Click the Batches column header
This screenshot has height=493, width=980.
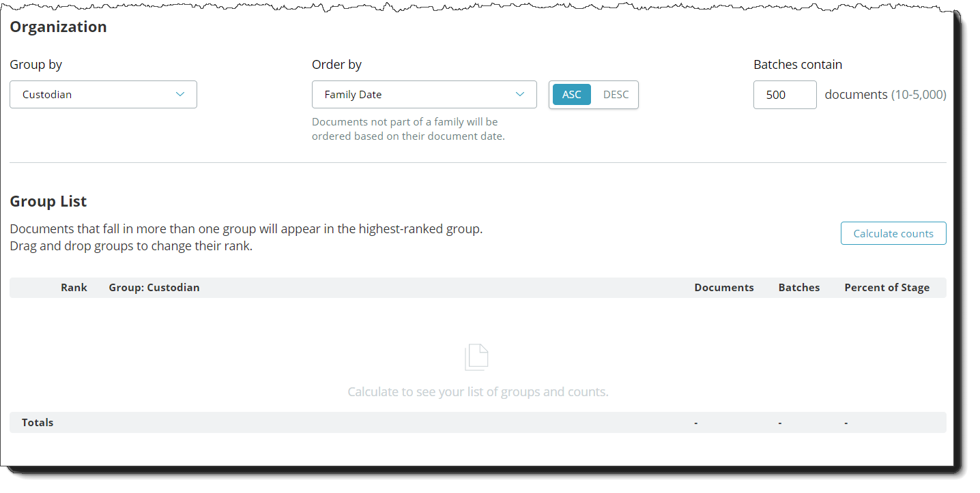tap(799, 288)
